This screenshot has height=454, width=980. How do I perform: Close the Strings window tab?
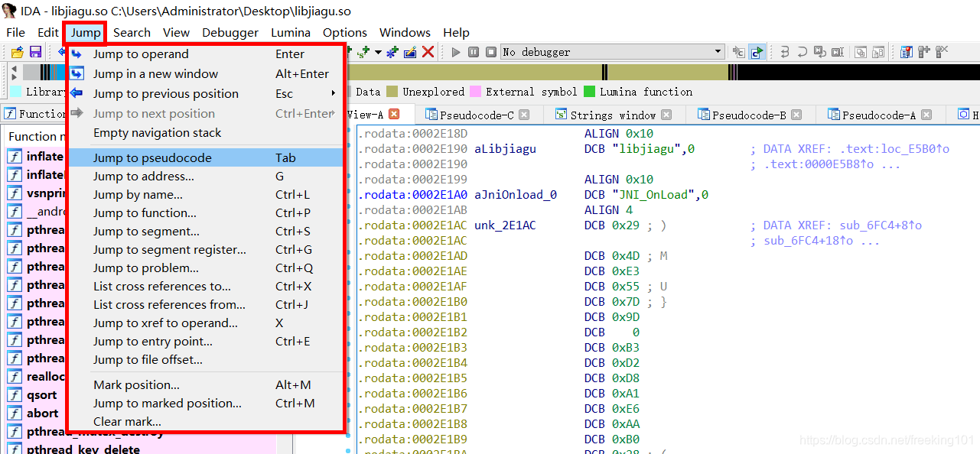pyautogui.click(x=666, y=115)
